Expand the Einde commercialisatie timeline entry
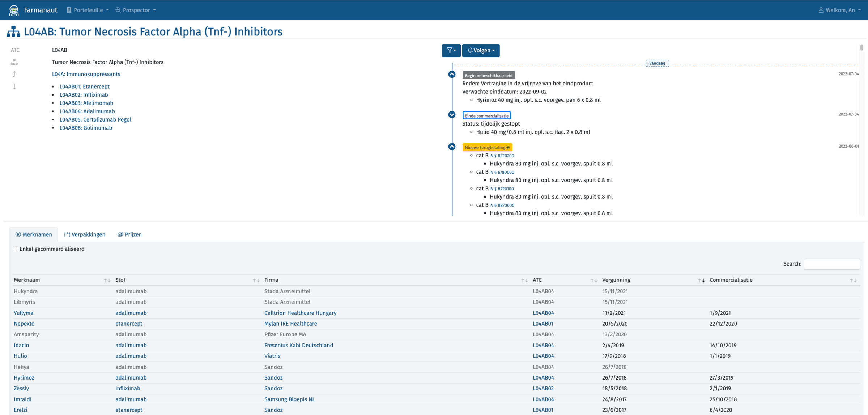The image size is (868, 415). [452, 115]
